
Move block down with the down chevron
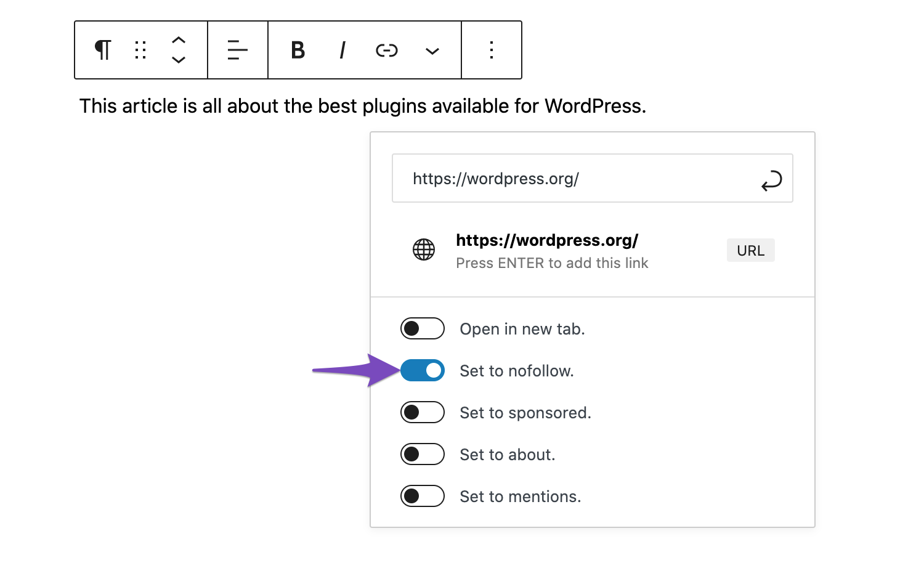(x=179, y=60)
